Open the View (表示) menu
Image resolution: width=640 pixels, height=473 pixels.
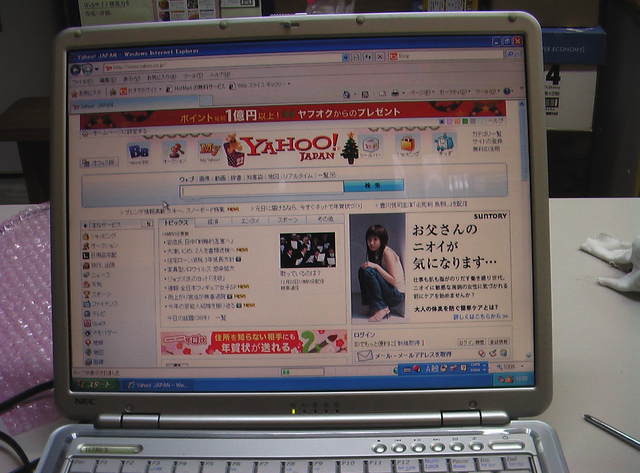click(132, 79)
